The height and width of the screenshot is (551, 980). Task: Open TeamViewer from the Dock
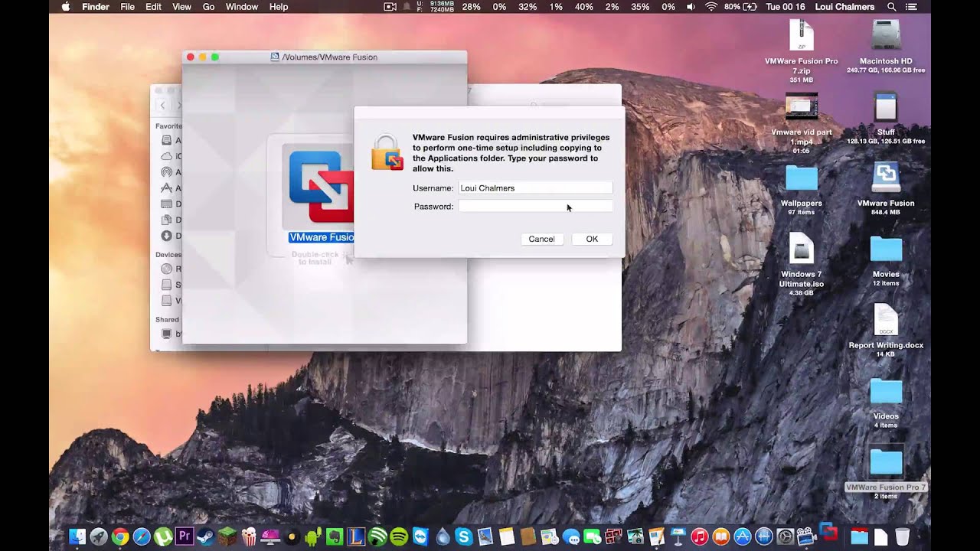point(420,536)
